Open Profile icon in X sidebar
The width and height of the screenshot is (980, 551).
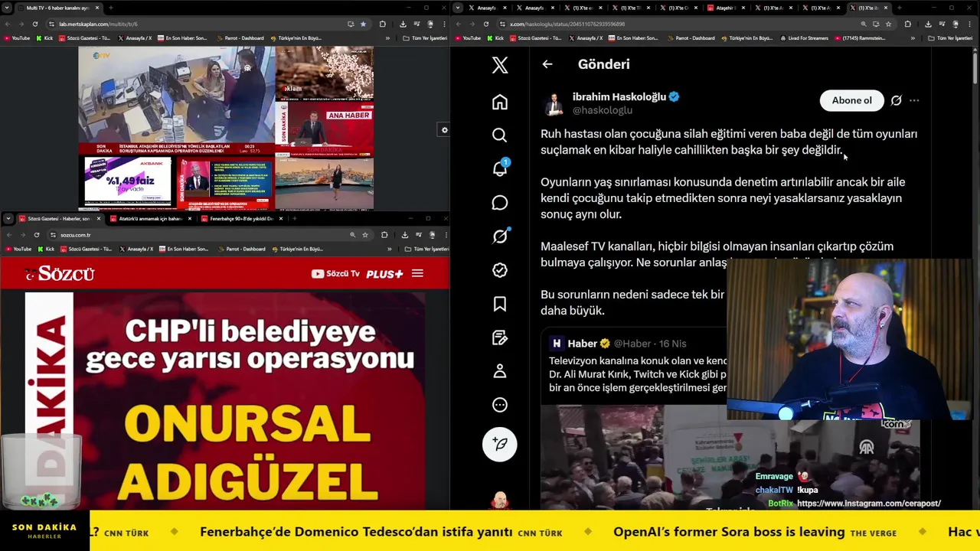tap(500, 371)
